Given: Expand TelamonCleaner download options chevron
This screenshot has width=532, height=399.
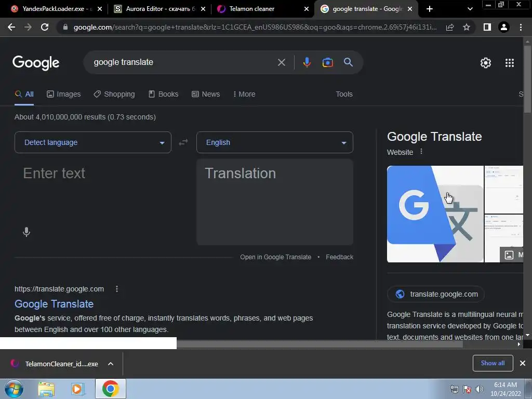Looking at the screenshot, I should coord(111,364).
